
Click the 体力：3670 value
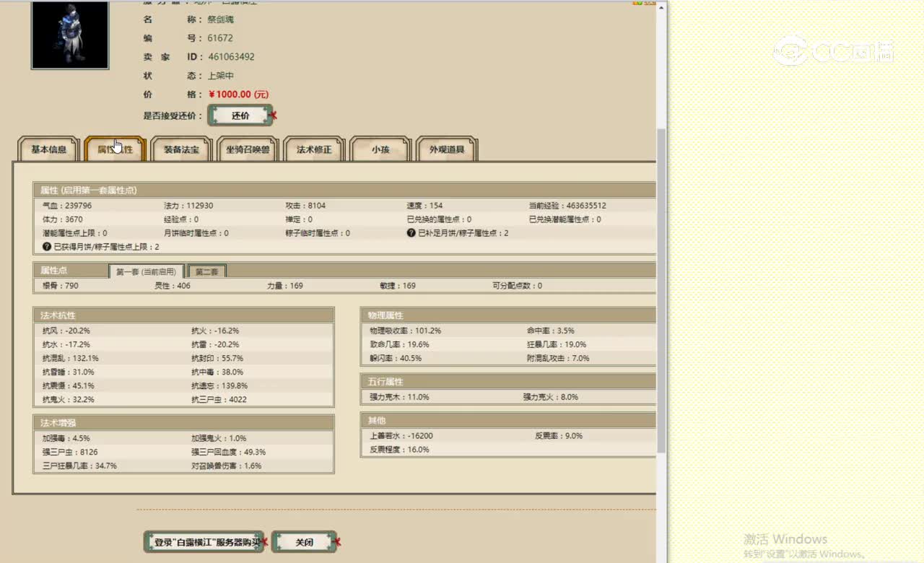click(x=63, y=219)
